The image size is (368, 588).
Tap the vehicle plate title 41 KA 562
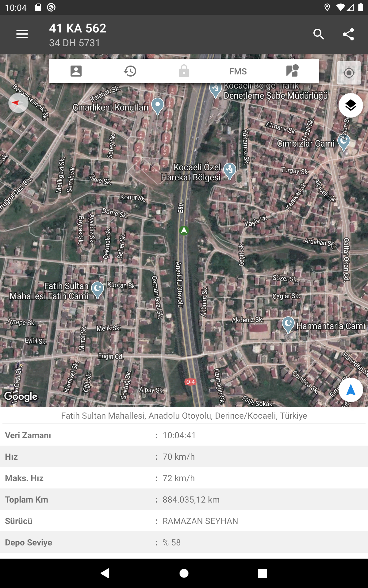(78, 28)
